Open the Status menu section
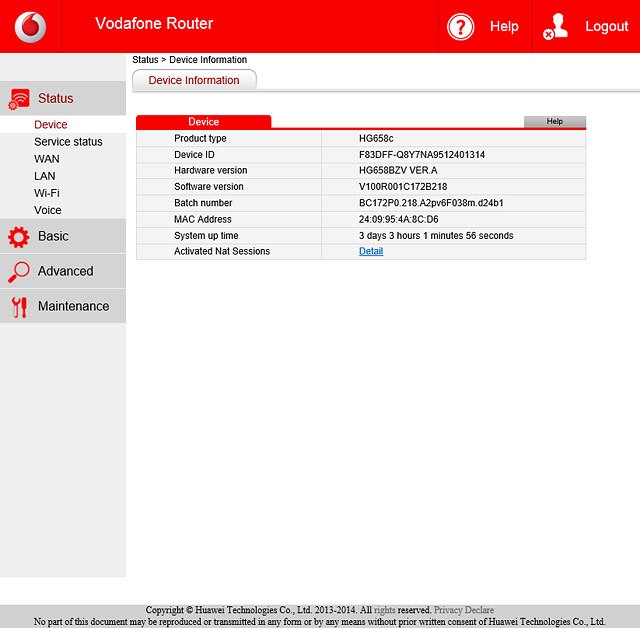 pyautogui.click(x=63, y=98)
